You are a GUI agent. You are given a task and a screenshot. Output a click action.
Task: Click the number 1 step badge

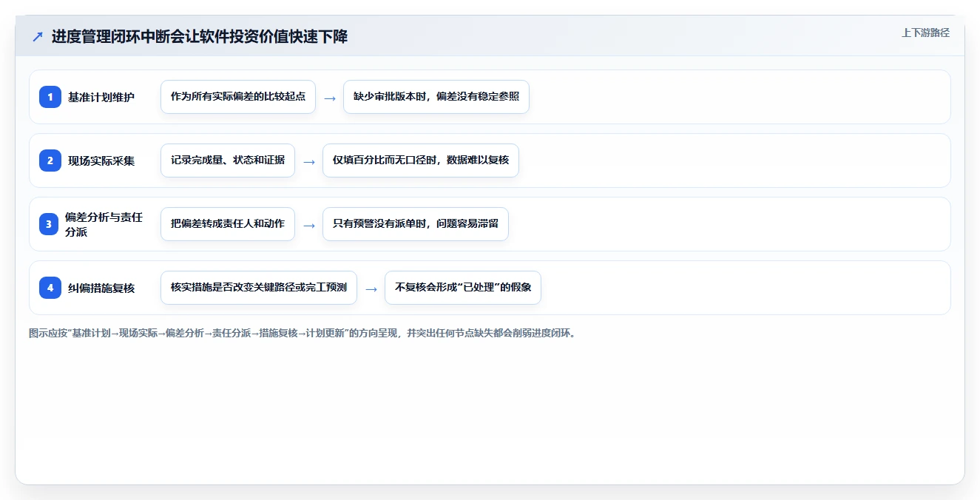click(50, 97)
